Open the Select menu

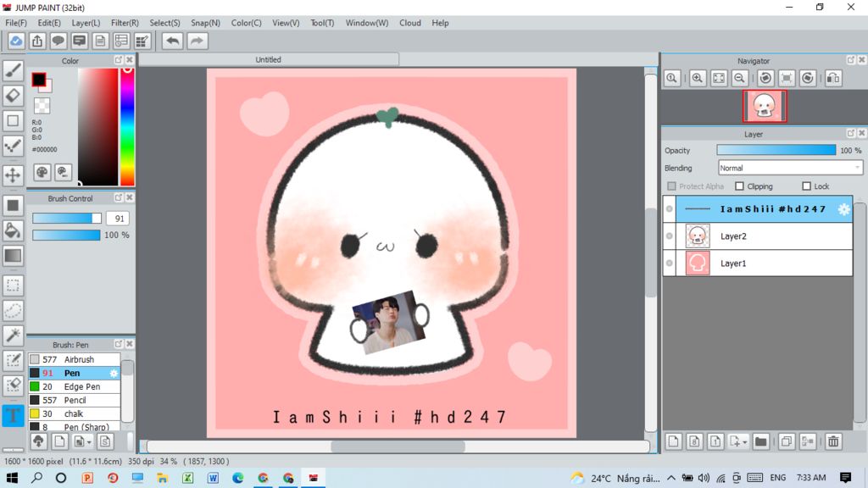click(x=164, y=23)
